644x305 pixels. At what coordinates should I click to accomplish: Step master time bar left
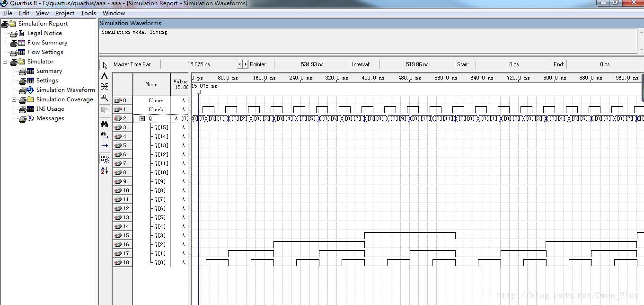click(x=240, y=64)
